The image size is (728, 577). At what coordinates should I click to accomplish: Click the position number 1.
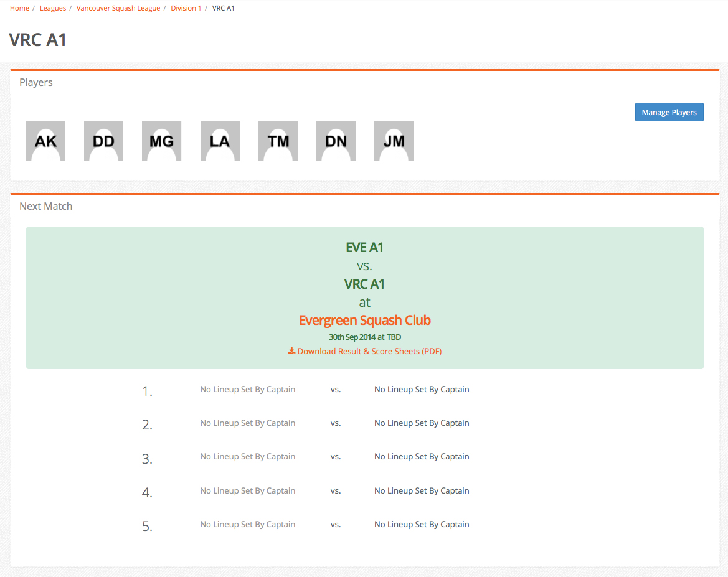[147, 392]
